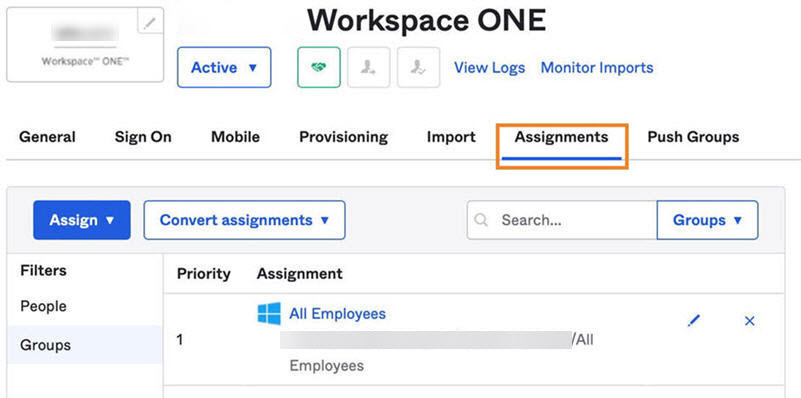Click the Workspace ONE app logo

(x=85, y=44)
